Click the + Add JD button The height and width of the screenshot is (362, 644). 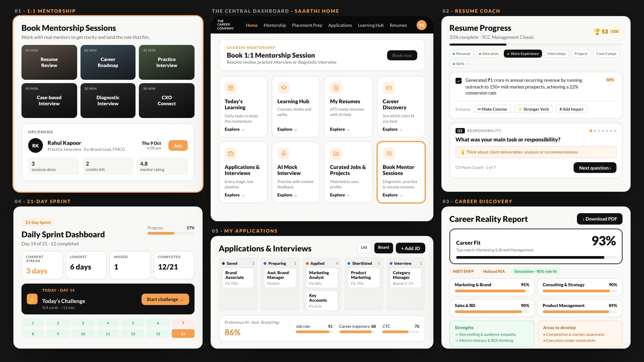pyautogui.click(x=411, y=248)
